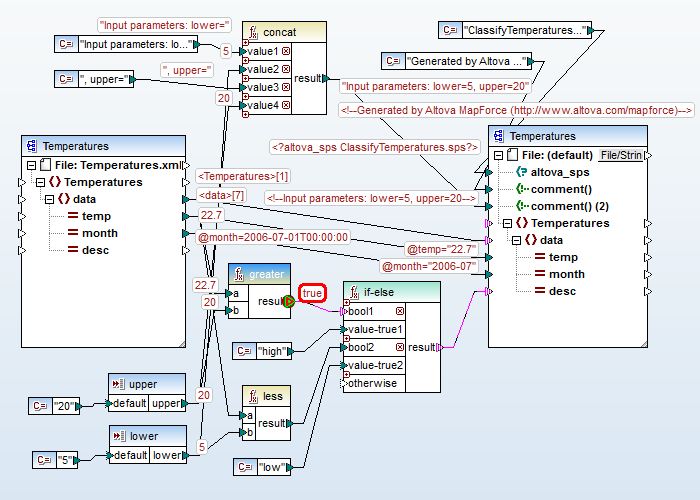Select the month item in target tree
Screen dimensions: 700x500
pos(567,274)
